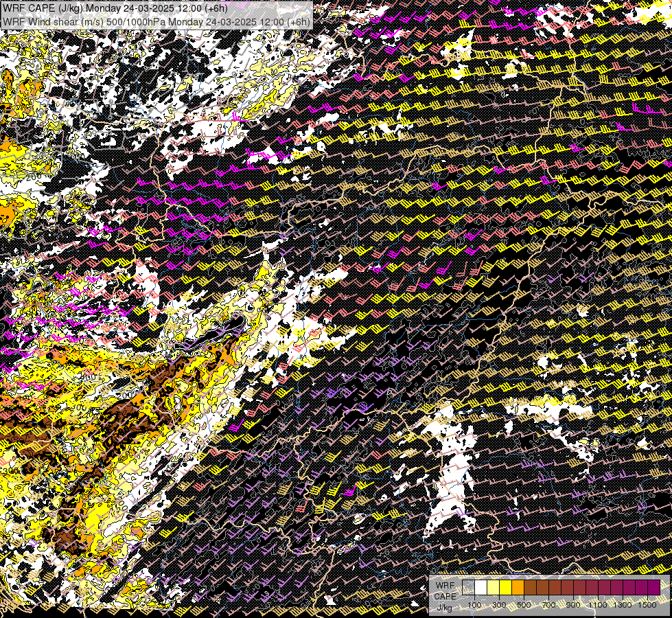This screenshot has height=618, width=672.
Task: Click the '100' legend value
Action: 474,605
